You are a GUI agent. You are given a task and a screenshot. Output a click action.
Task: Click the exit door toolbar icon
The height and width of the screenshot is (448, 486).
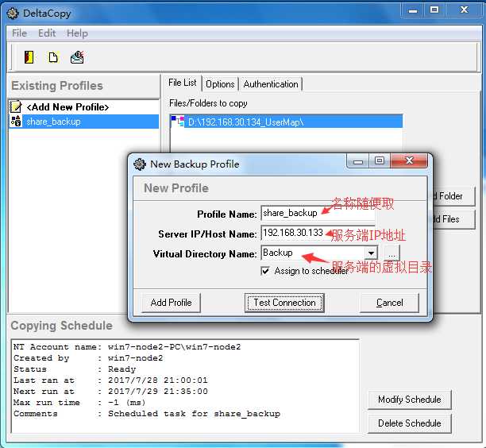pos(29,57)
